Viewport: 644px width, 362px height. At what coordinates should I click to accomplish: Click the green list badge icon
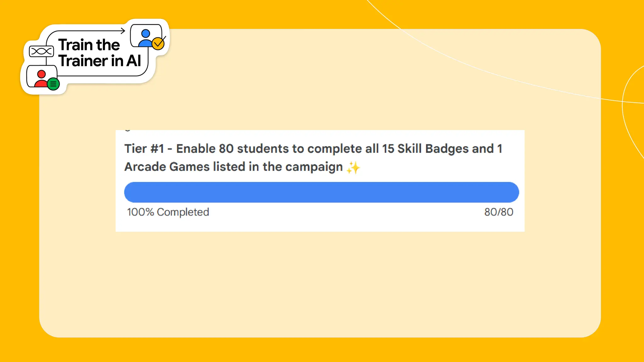point(53,84)
